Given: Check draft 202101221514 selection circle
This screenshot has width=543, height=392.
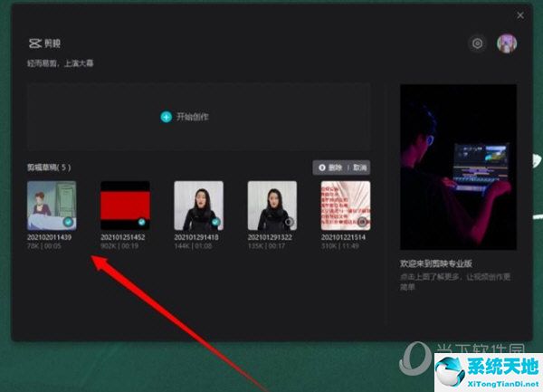Looking at the screenshot, I should click(x=363, y=221).
